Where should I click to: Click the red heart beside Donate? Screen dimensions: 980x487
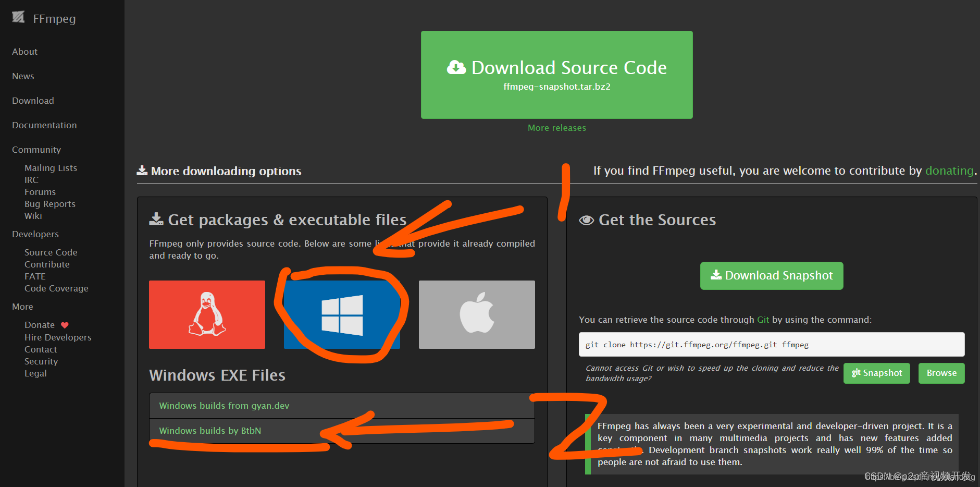pyautogui.click(x=65, y=325)
